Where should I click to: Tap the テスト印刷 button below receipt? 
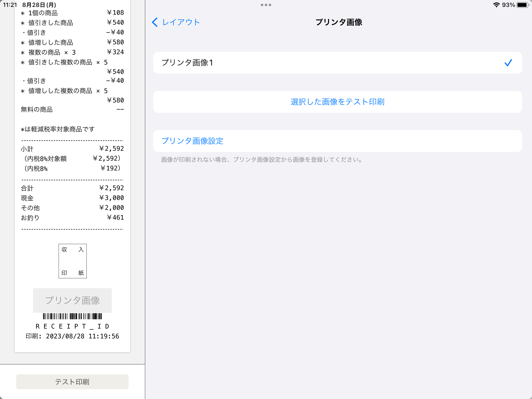point(72,382)
